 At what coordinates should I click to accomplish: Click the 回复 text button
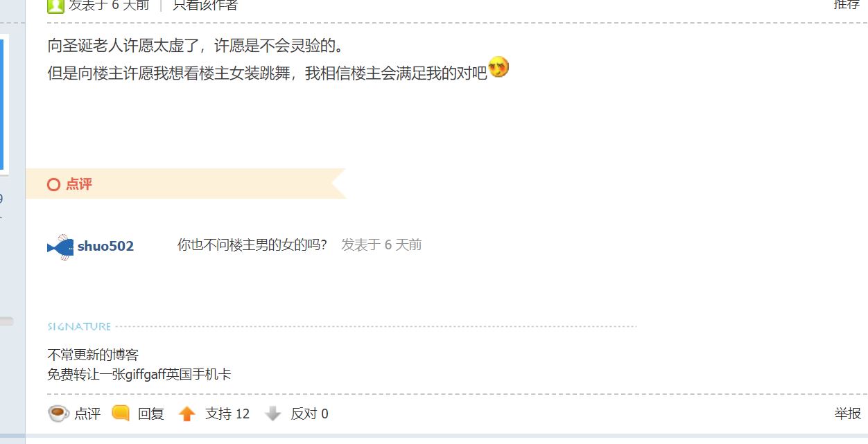(151, 414)
